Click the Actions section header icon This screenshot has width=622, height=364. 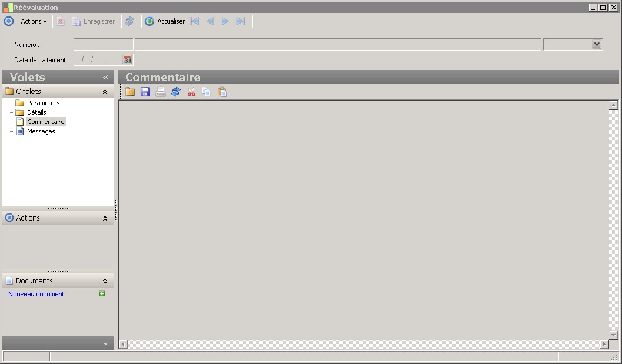click(x=9, y=218)
